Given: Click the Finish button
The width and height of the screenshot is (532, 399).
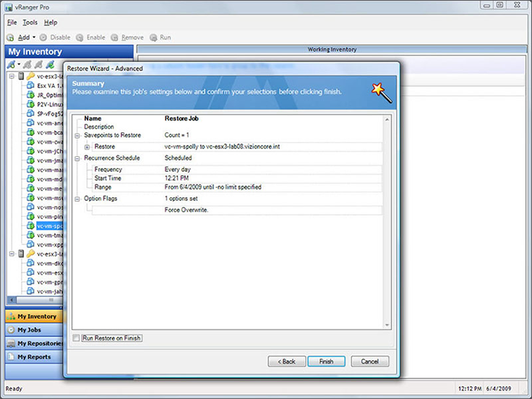Looking at the screenshot, I should (x=327, y=361).
